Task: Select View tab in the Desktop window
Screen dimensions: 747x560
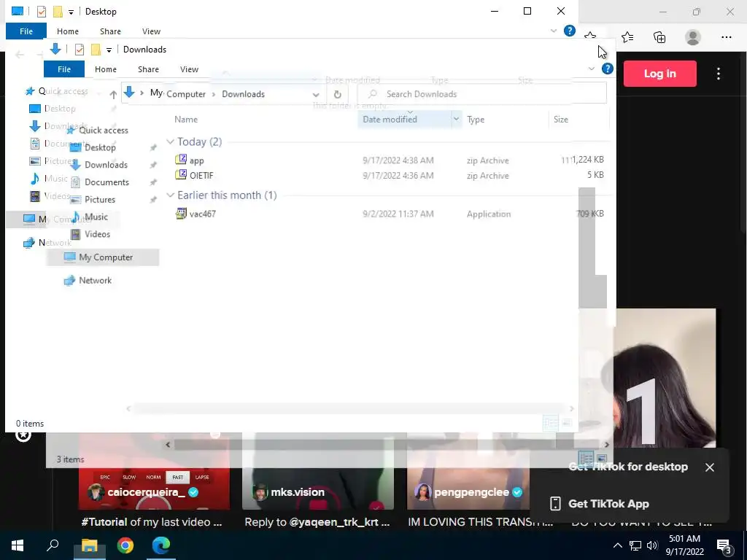Action: [151, 31]
